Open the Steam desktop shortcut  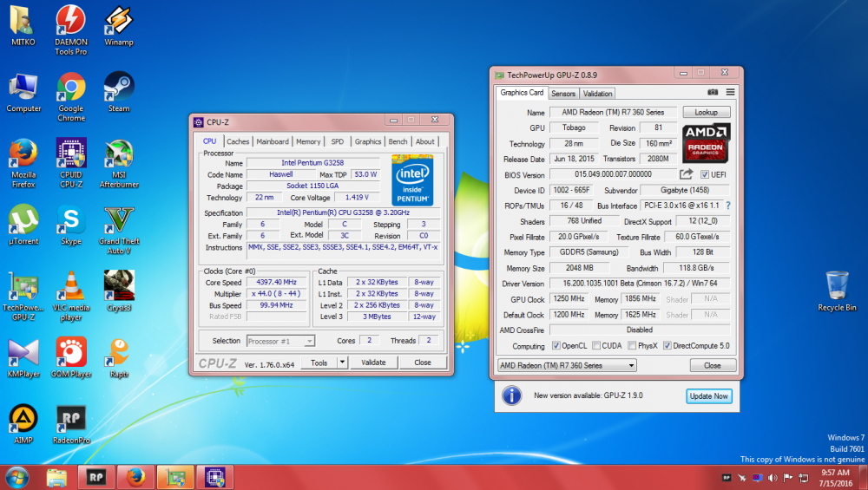(118, 92)
